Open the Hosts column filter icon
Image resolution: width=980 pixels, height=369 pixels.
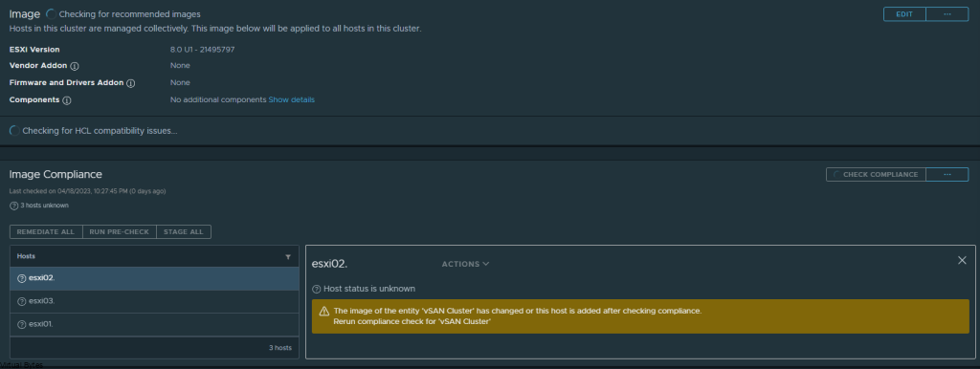click(288, 256)
